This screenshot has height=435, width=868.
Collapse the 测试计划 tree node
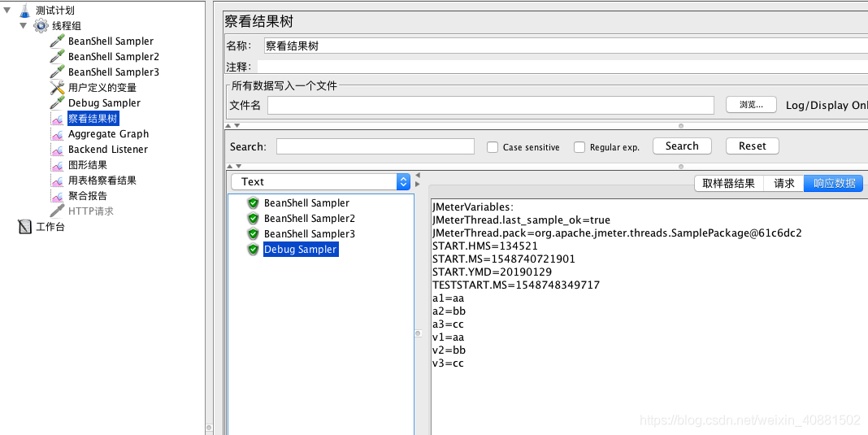(7, 10)
